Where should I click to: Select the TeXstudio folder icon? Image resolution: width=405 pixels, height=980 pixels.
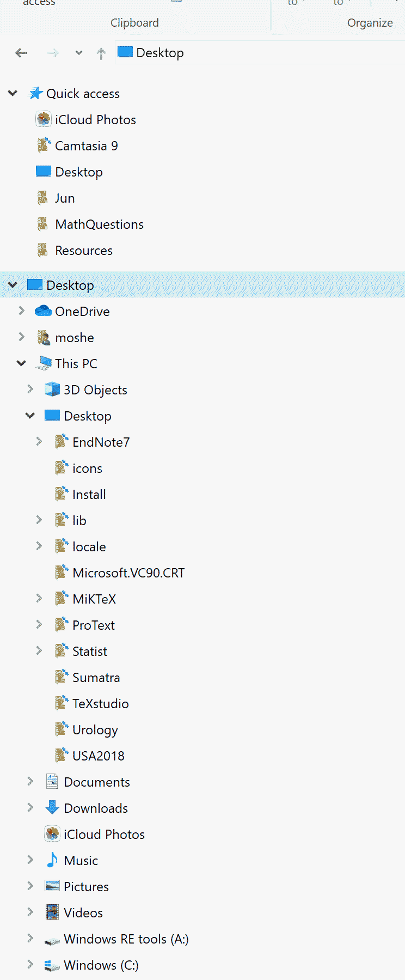[62, 703]
